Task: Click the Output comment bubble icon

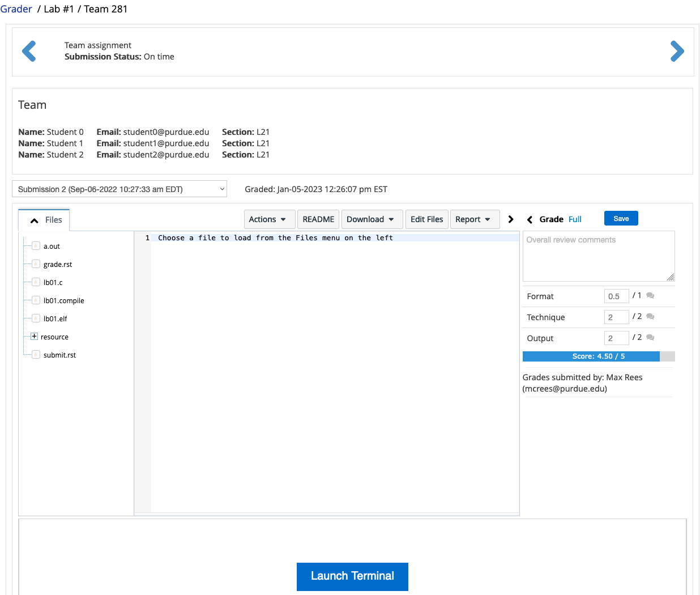Action: (x=650, y=338)
